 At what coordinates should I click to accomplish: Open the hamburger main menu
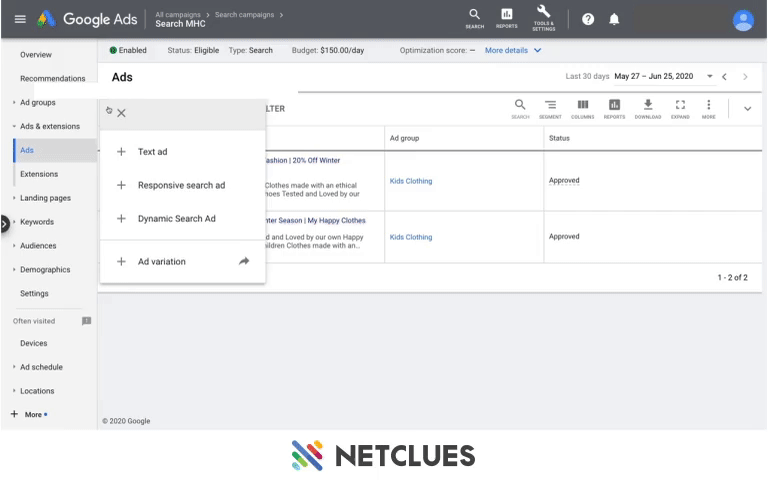click(20, 19)
